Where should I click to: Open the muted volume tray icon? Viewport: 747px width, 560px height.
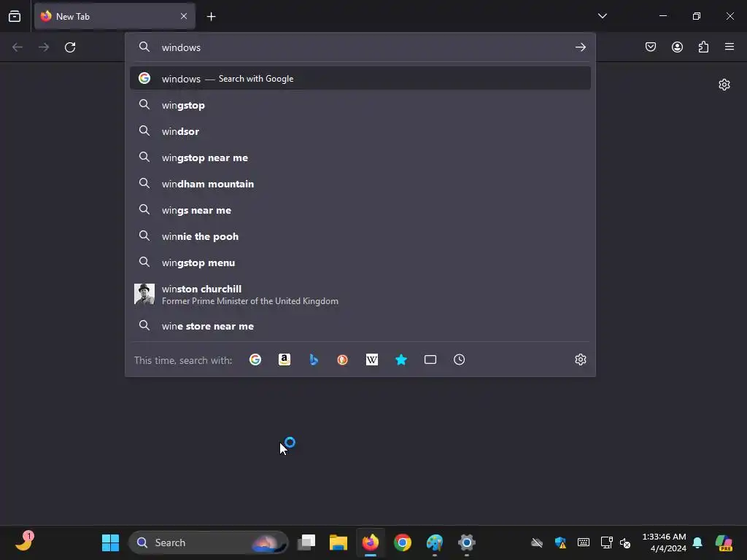click(625, 542)
